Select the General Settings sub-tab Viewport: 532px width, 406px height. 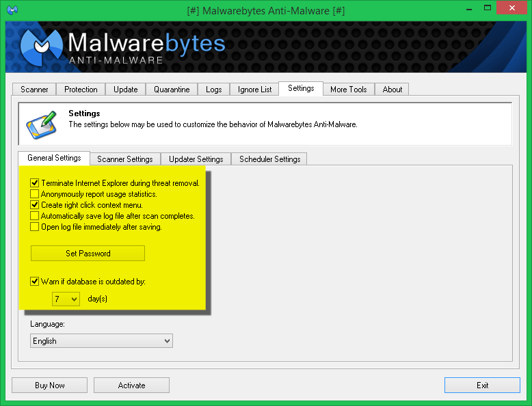(54, 158)
